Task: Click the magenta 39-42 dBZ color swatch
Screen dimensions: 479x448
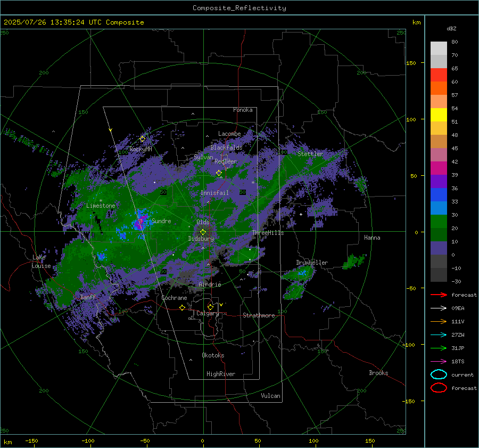Action: (x=439, y=168)
